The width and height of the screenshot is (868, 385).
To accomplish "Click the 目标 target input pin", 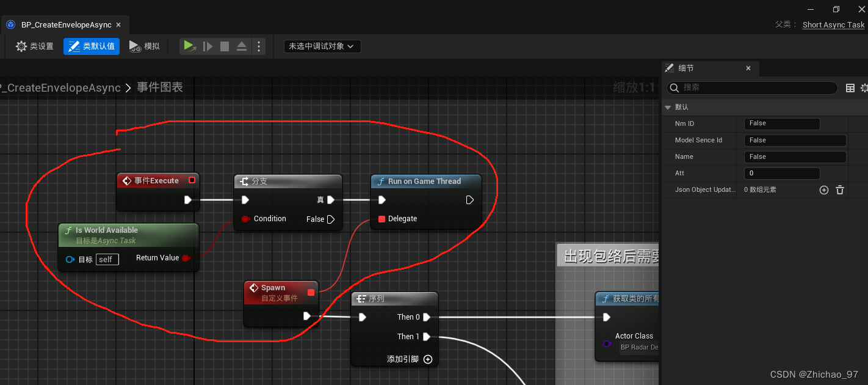I will [x=70, y=260].
